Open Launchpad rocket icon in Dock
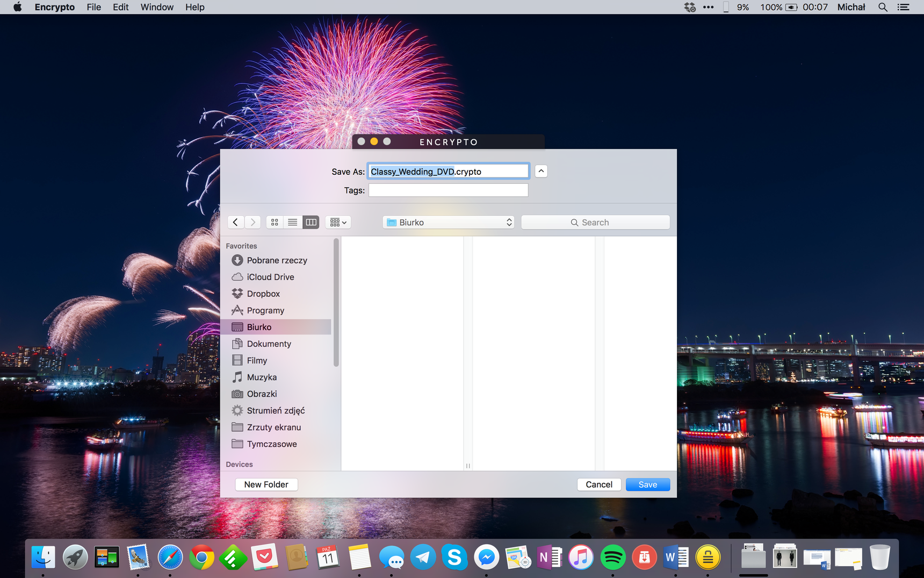Image resolution: width=924 pixels, height=578 pixels. pos(75,558)
